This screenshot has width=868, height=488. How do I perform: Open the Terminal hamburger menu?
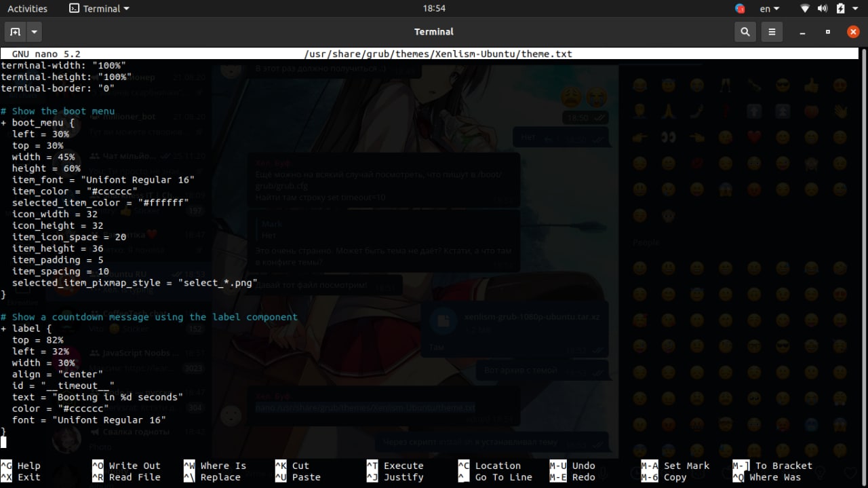tap(772, 32)
